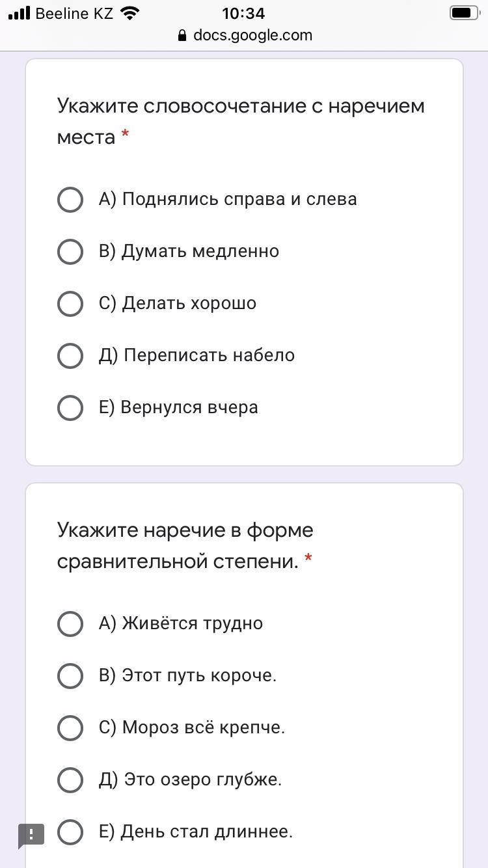Tap the report problem exclamation icon
The width and height of the screenshot is (488, 868).
click(x=31, y=835)
